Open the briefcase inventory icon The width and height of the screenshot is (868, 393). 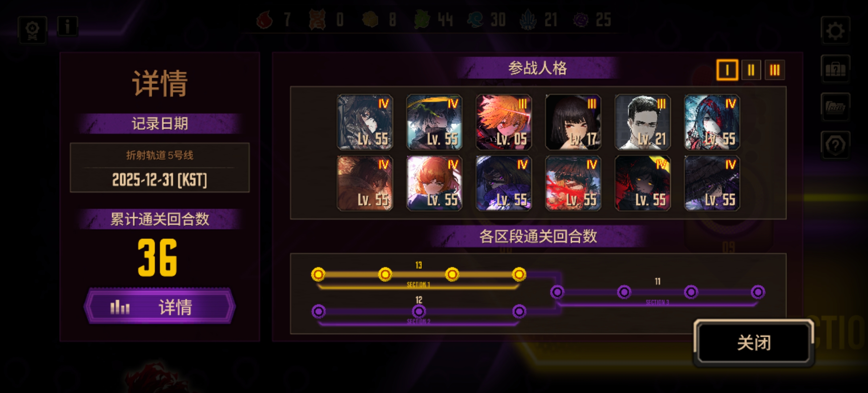coord(835,69)
